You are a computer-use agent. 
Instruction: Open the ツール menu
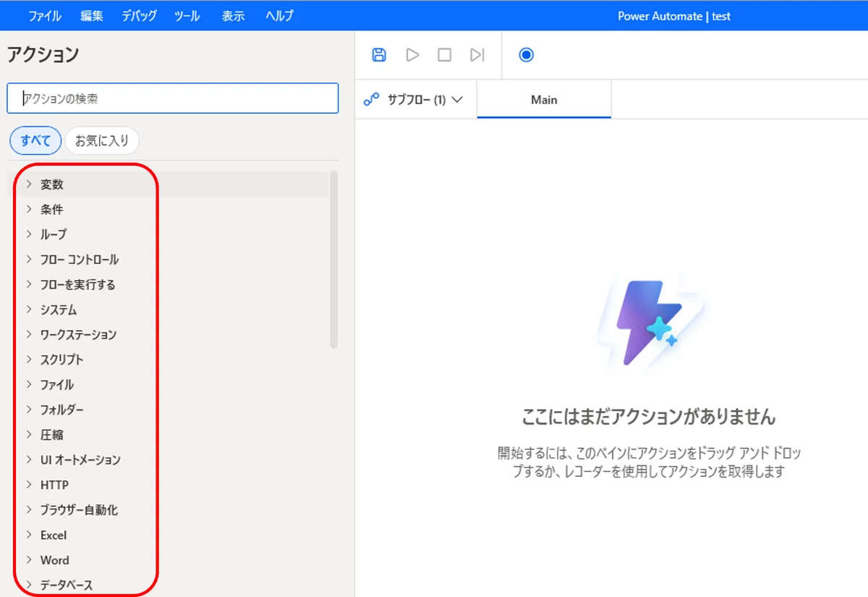point(187,16)
